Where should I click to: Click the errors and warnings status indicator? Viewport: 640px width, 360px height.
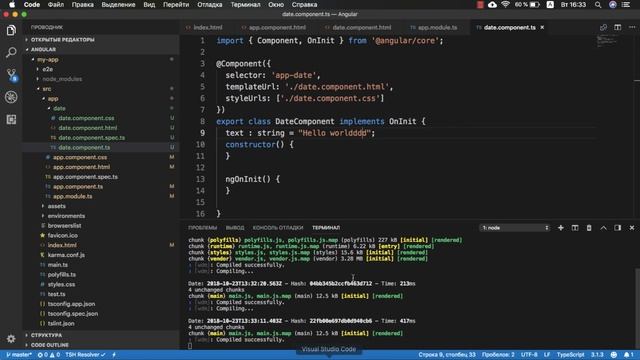pyautogui.click(x=49, y=355)
